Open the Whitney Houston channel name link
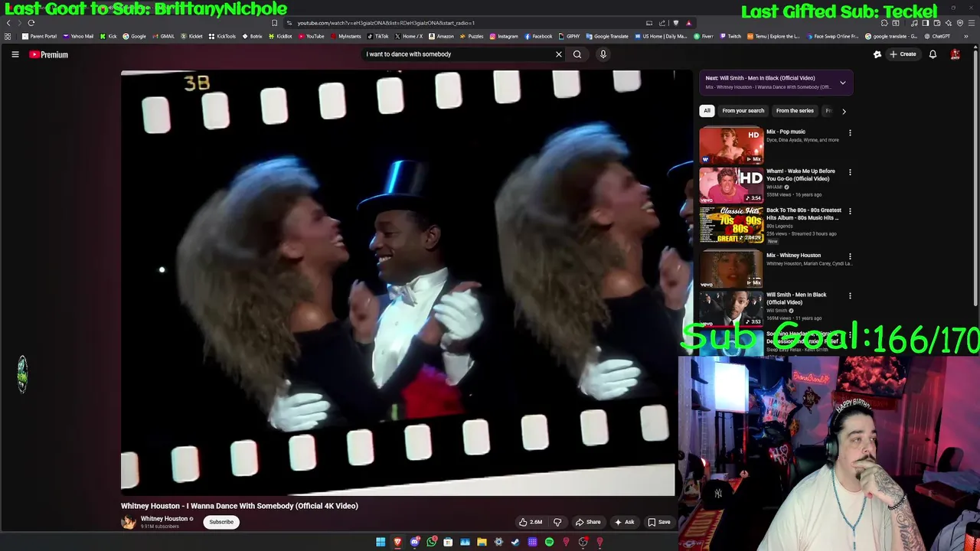This screenshot has height=551, width=980. point(165,519)
